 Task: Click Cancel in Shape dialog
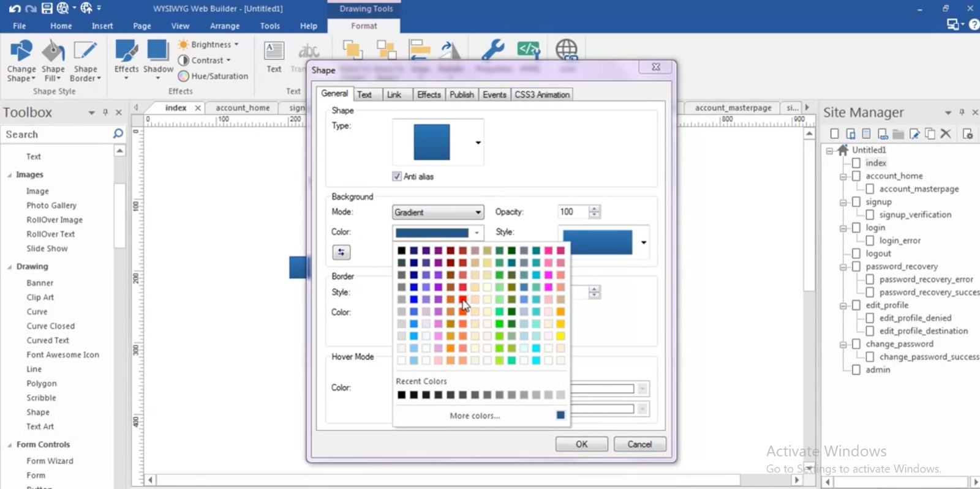tap(639, 444)
